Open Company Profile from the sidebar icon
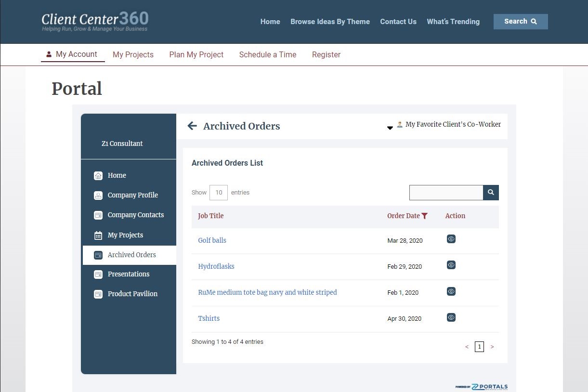 (98, 195)
